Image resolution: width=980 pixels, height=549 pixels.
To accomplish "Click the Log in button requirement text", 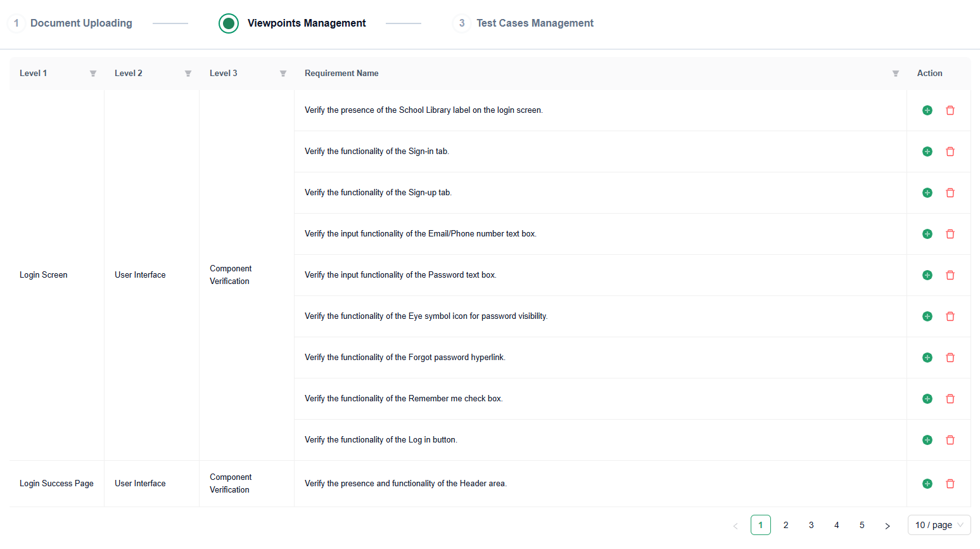I will click(381, 440).
